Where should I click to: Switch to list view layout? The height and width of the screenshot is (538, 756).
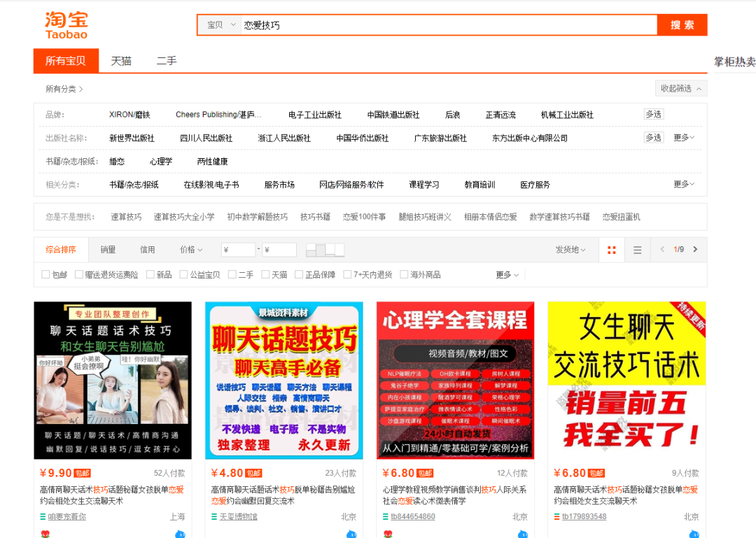coord(637,250)
